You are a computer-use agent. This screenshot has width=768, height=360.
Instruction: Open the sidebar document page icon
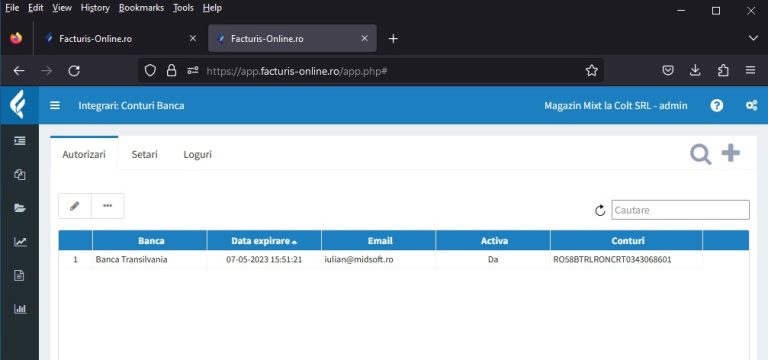20,275
